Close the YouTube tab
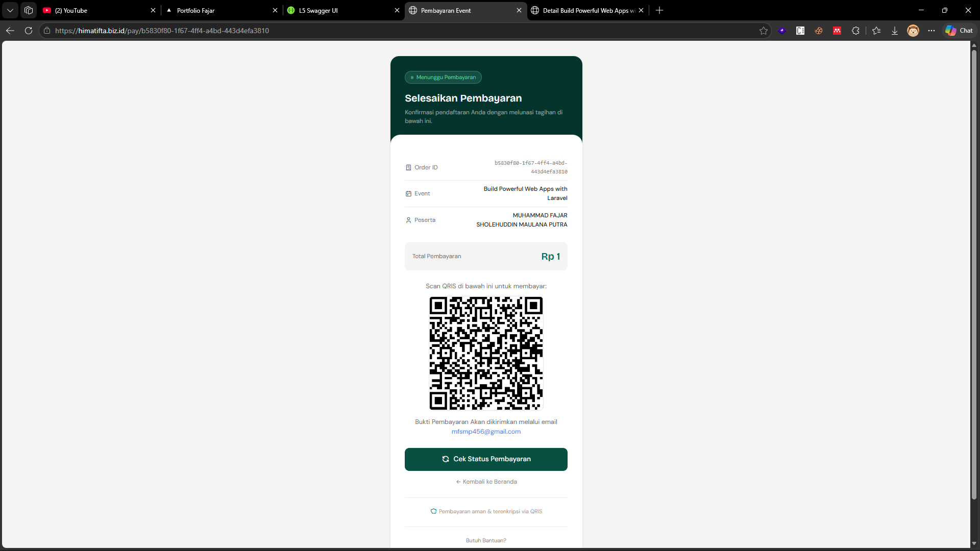The height and width of the screenshot is (551, 980). [x=153, y=10]
